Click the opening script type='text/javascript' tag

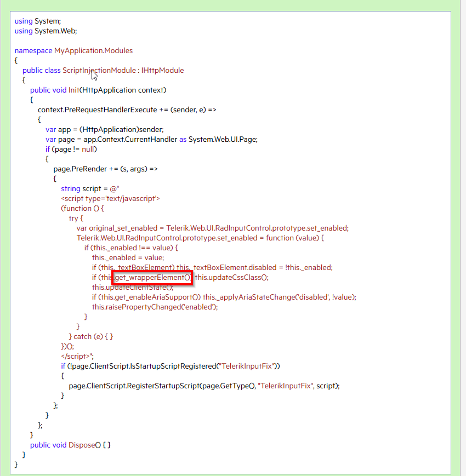[x=110, y=198]
